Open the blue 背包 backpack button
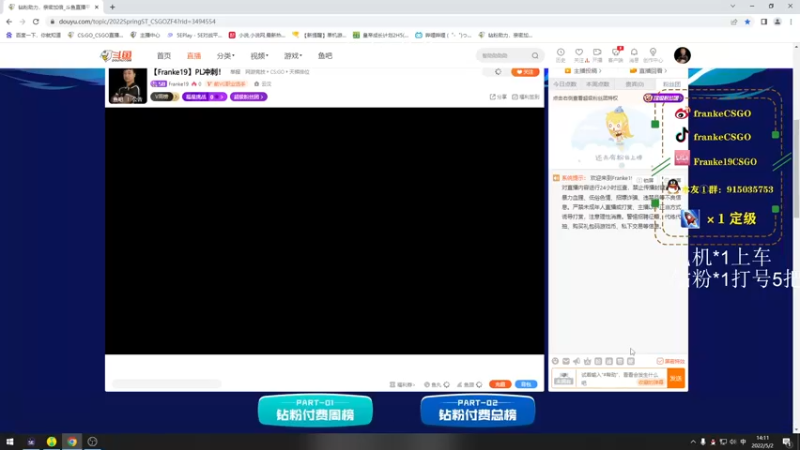 click(526, 384)
